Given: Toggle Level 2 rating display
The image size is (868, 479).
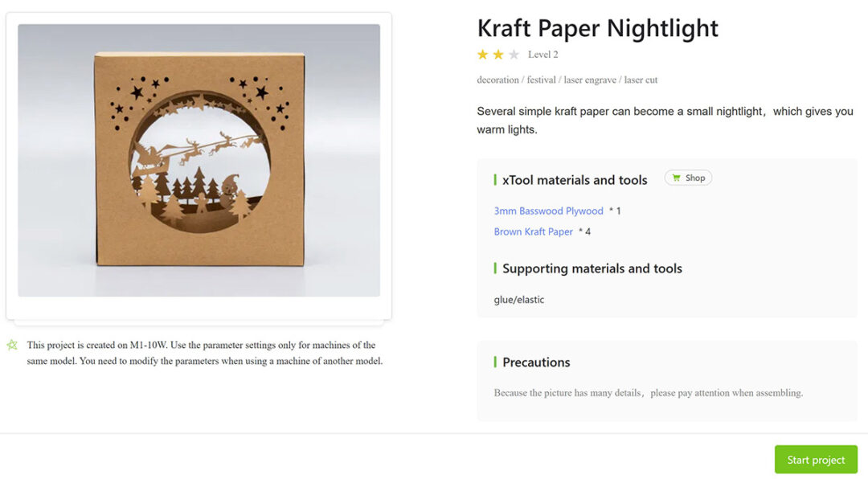Looking at the screenshot, I should [x=544, y=54].
